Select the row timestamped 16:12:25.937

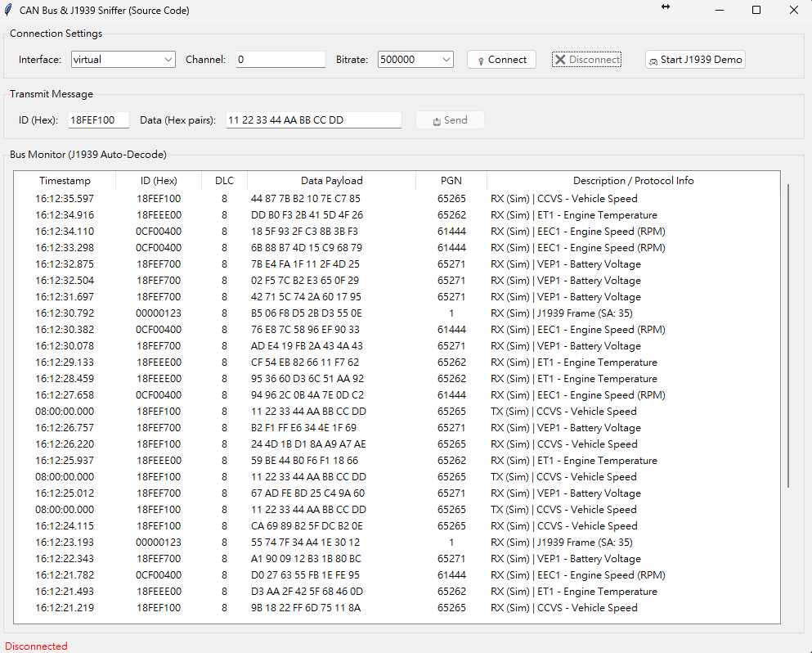[397, 461]
